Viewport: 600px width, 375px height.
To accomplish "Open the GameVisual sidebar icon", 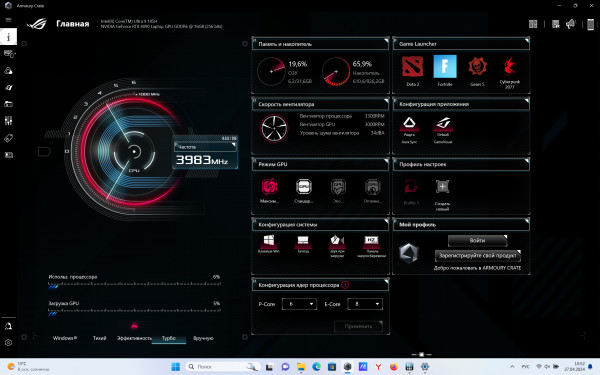I will 8,88.
